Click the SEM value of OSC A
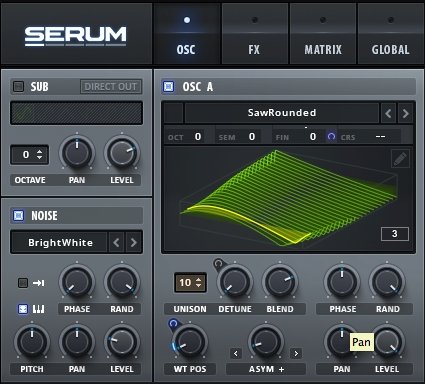Image resolution: width=425 pixels, height=384 pixels. click(x=252, y=137)
